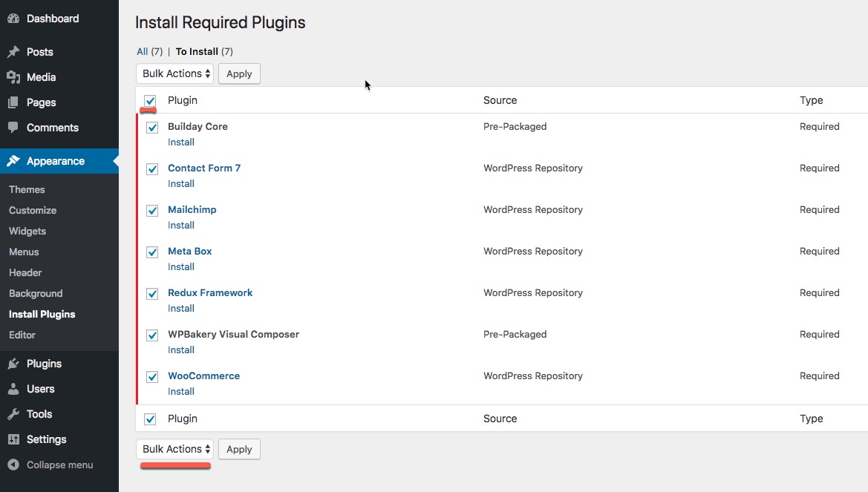Viewport: 868px width, 492px height.
Task: Go to the Media menu
Action: pyautogui.click(x=41, y=77)
